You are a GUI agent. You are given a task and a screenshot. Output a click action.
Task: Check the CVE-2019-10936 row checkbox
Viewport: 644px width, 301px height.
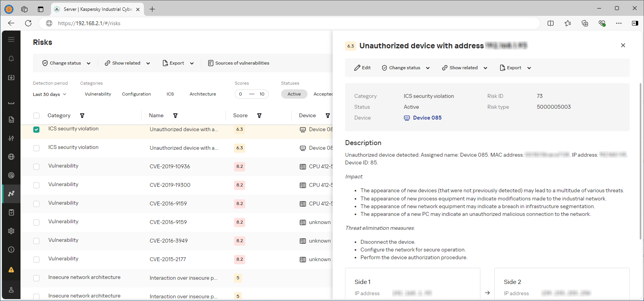point(36,167)
